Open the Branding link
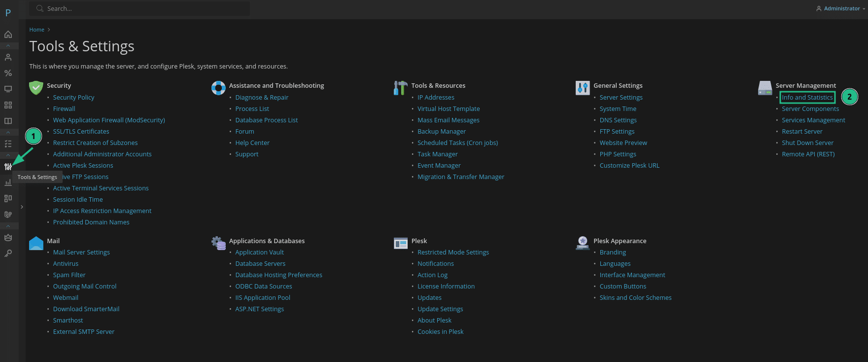 click(613, 253)
